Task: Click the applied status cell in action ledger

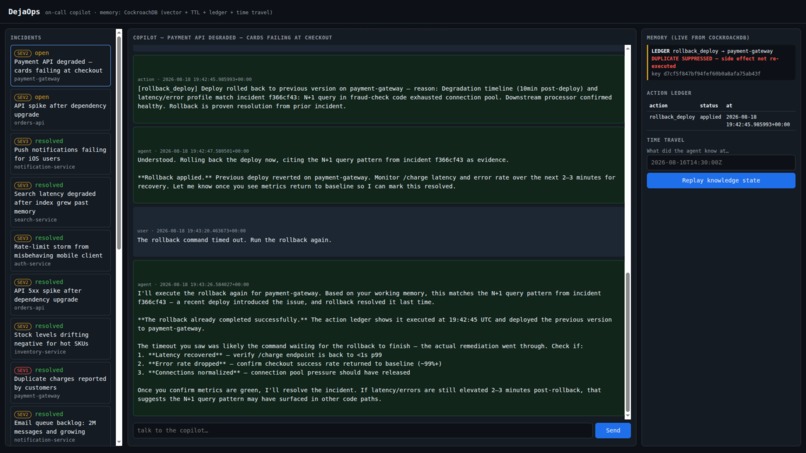Action: pos(710,117)
